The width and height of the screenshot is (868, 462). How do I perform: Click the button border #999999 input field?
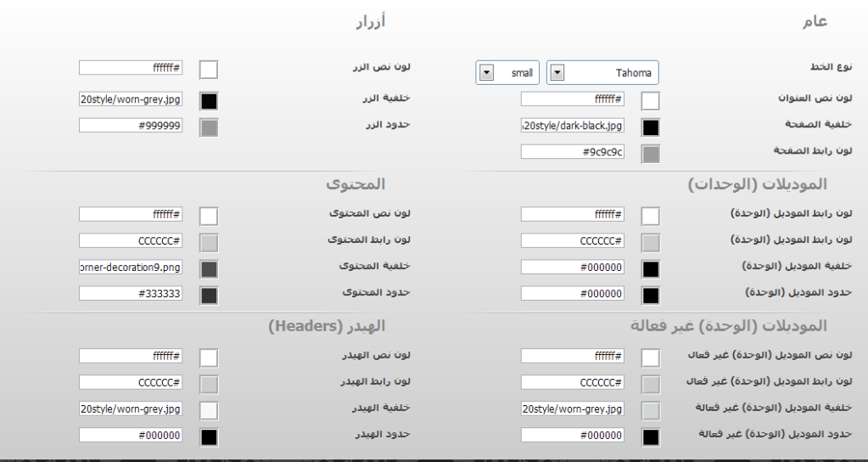pos(131,126)
